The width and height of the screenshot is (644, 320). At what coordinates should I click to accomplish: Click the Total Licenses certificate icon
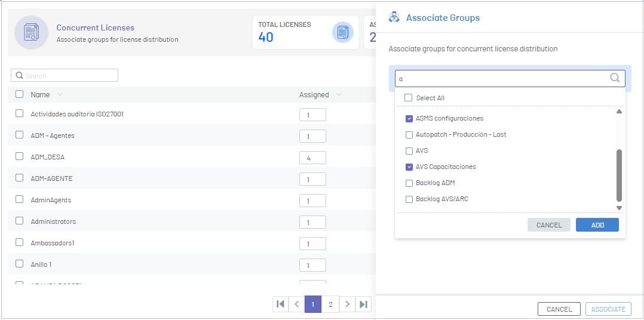(342, 32)
